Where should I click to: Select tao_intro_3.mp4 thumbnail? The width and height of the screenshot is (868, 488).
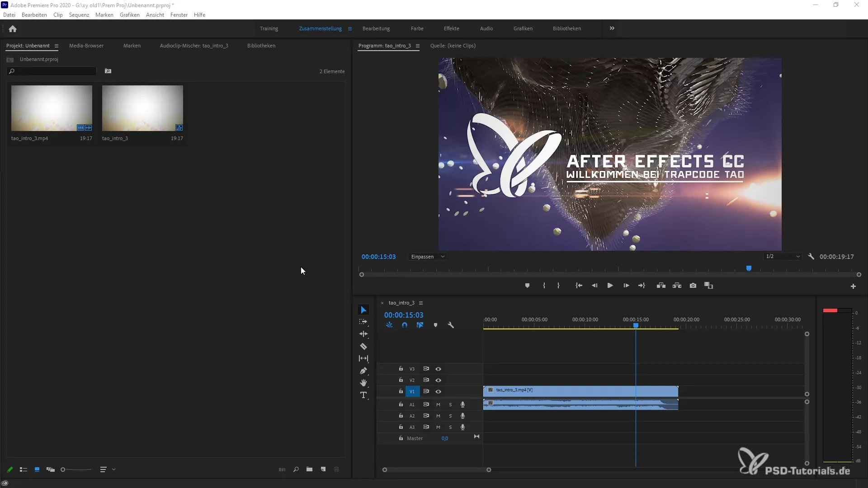point(52,108)
